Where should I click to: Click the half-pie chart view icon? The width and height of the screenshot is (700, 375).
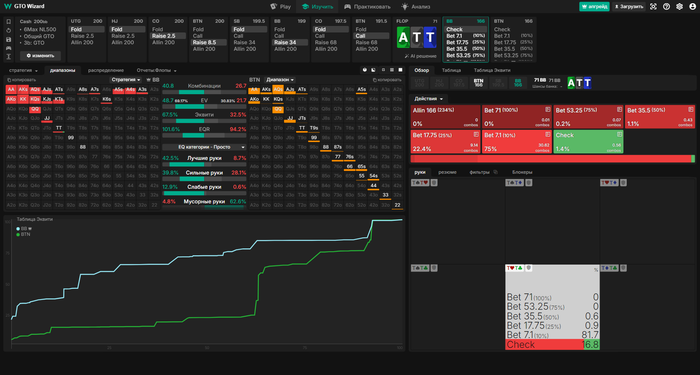pyautogui.click(x=373, y=70)
